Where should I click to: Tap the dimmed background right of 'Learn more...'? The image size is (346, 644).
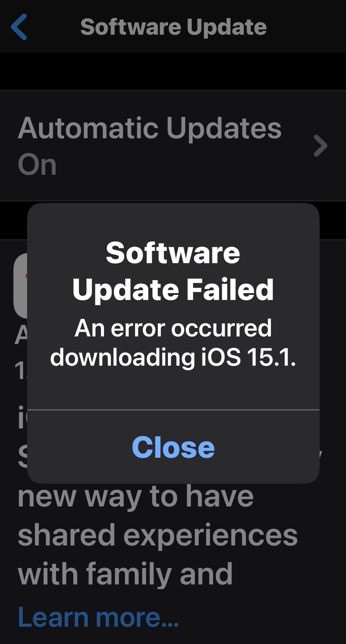coord(262,617)
